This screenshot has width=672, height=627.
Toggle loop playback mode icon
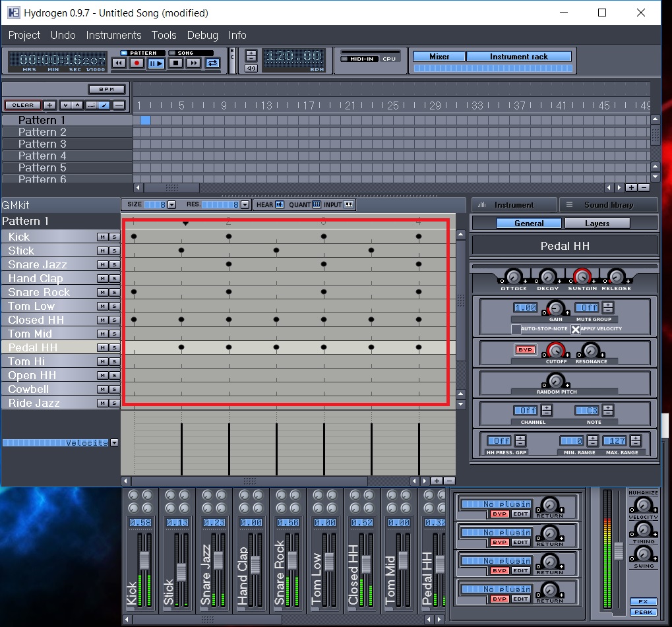tap(213, 63)
